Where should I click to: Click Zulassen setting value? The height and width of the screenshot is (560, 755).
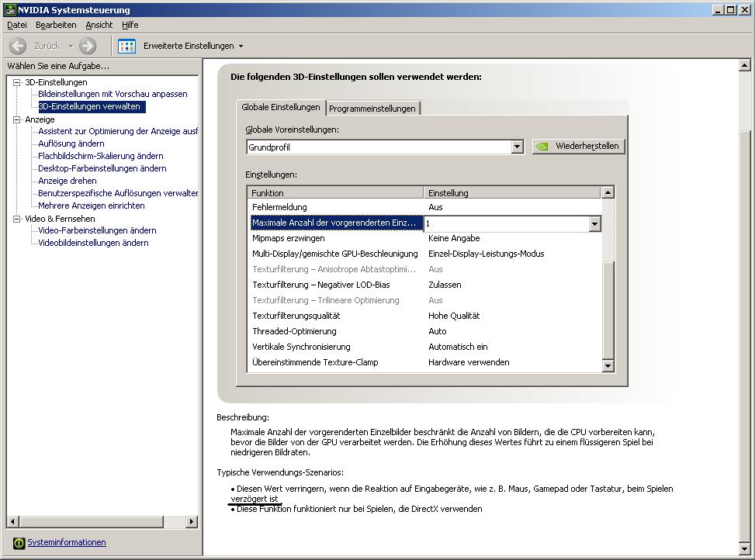point(445,285)
